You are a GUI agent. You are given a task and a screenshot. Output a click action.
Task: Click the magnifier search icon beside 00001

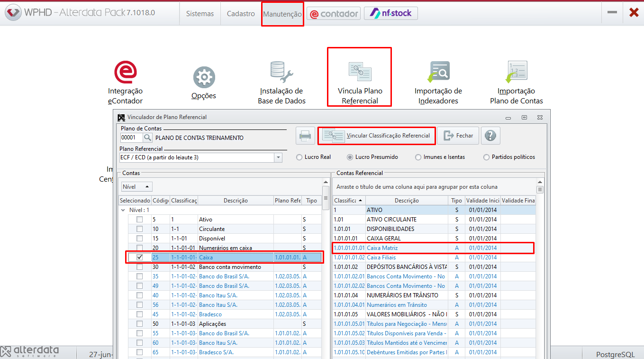click(x=148, y=138)
